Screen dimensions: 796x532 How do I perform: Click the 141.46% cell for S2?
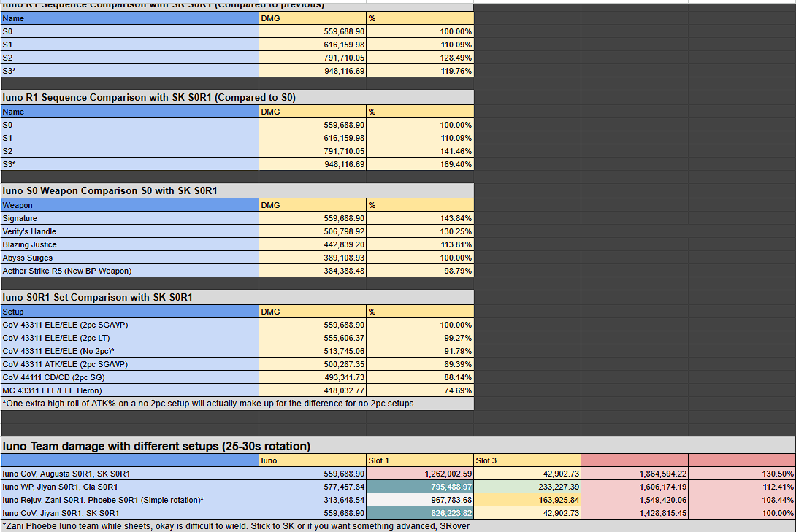[420, 151]
